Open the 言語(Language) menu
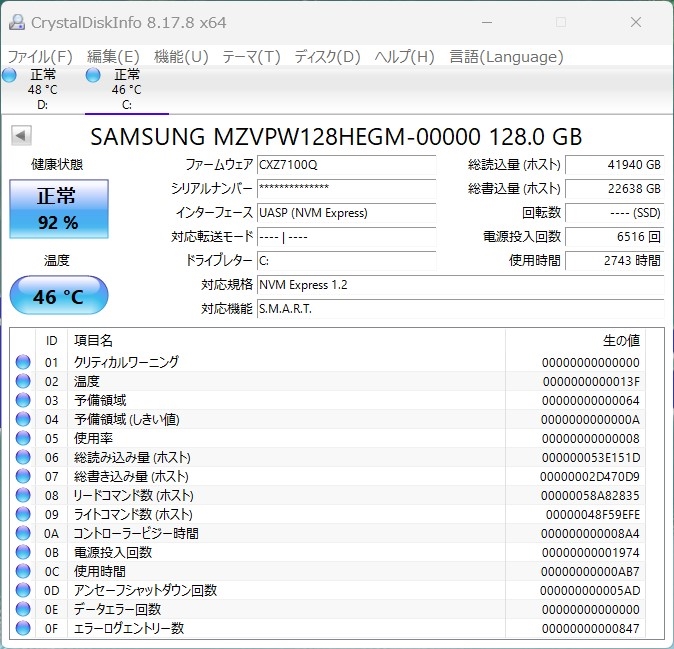 click(506, 57)
